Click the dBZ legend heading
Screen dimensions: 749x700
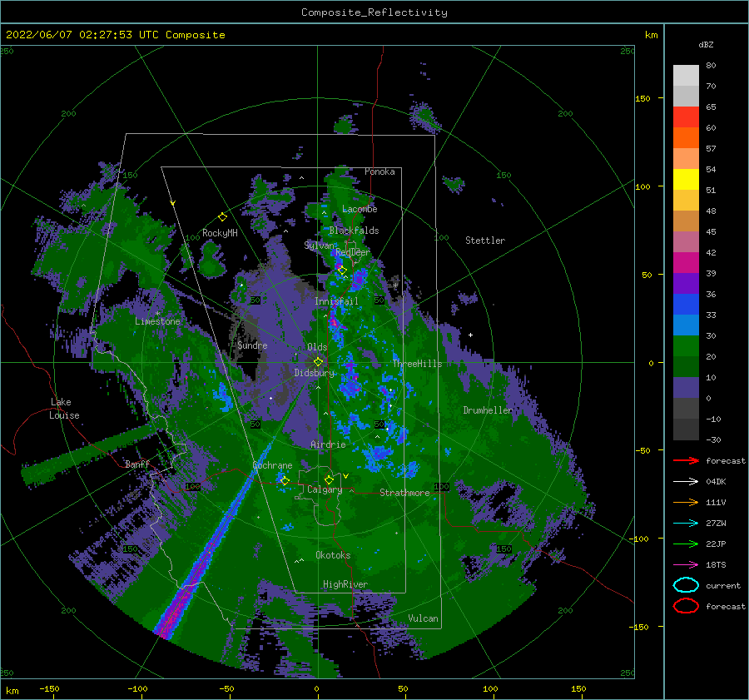click(706, 44)
